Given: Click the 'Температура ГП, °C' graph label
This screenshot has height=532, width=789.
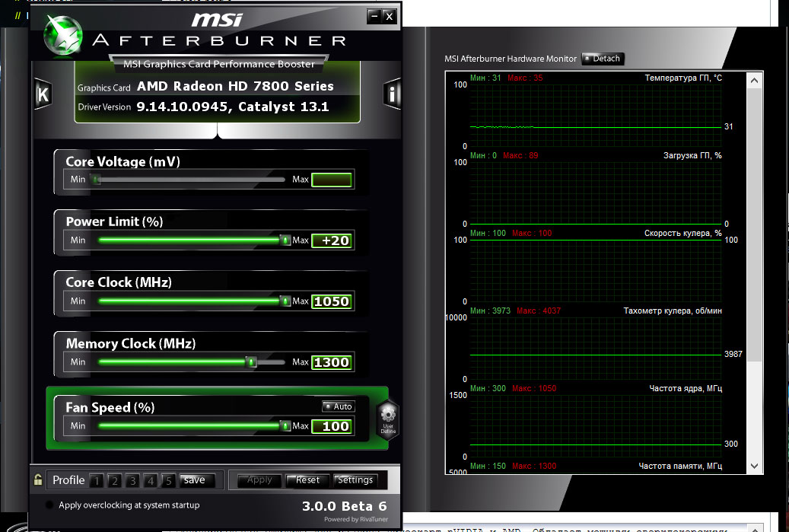Looking at the screenshot, I should [x=683, y=78].
